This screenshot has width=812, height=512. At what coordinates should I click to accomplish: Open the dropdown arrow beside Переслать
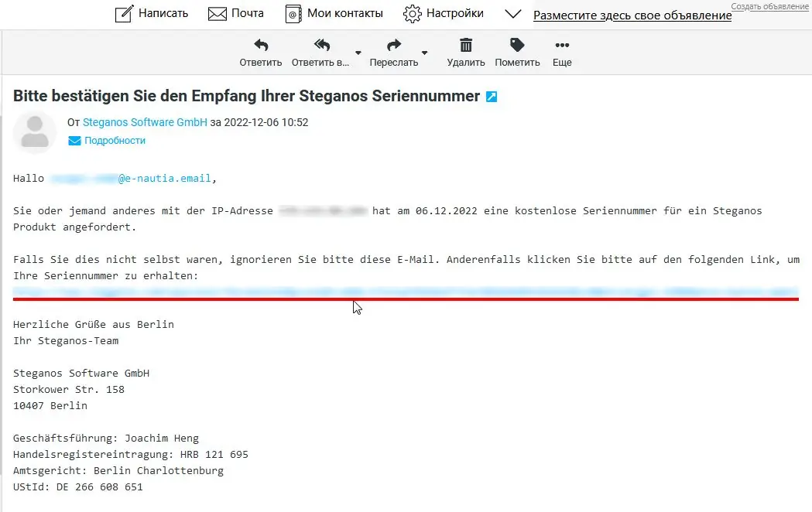click(x=425, y=53)
